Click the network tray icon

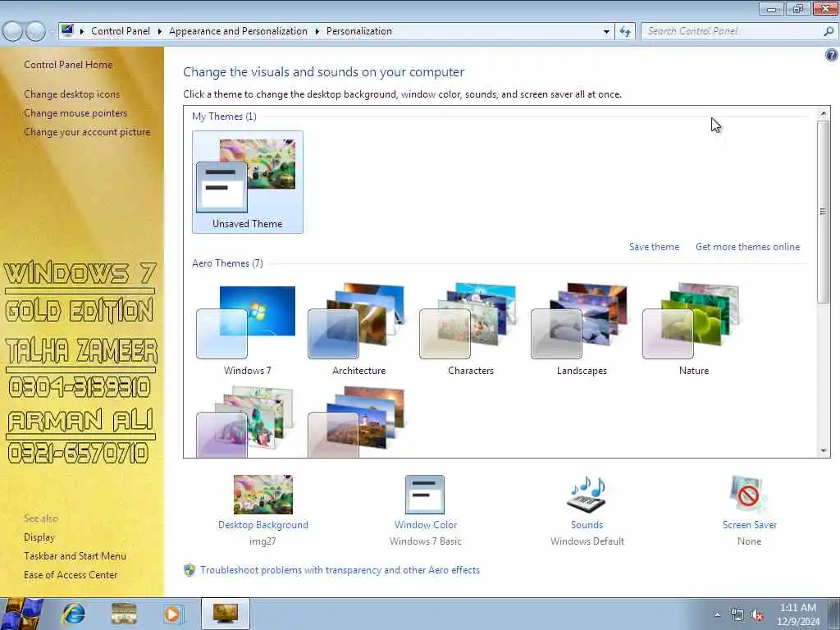coord(737,615)
